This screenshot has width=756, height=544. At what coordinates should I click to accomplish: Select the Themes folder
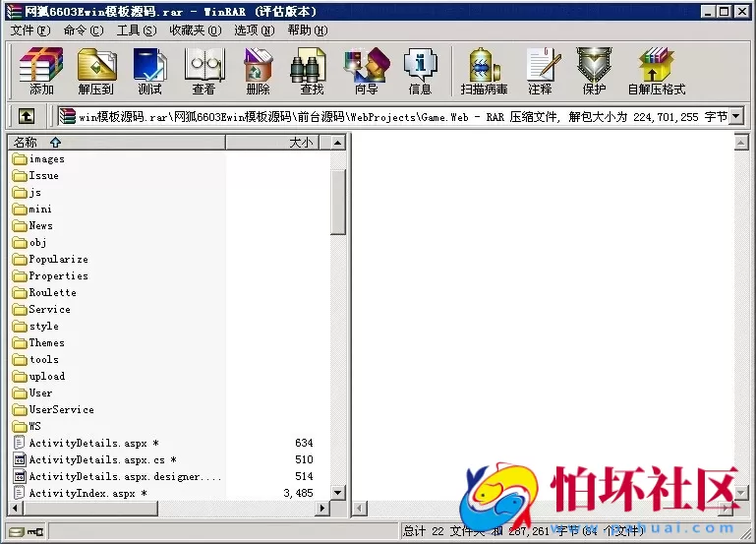tap(38, 343)
